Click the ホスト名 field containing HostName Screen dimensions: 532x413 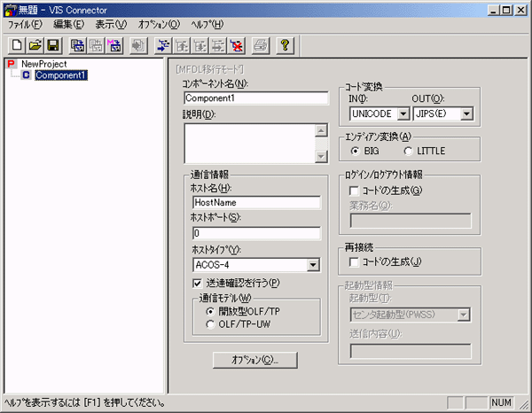pos(255,202)
